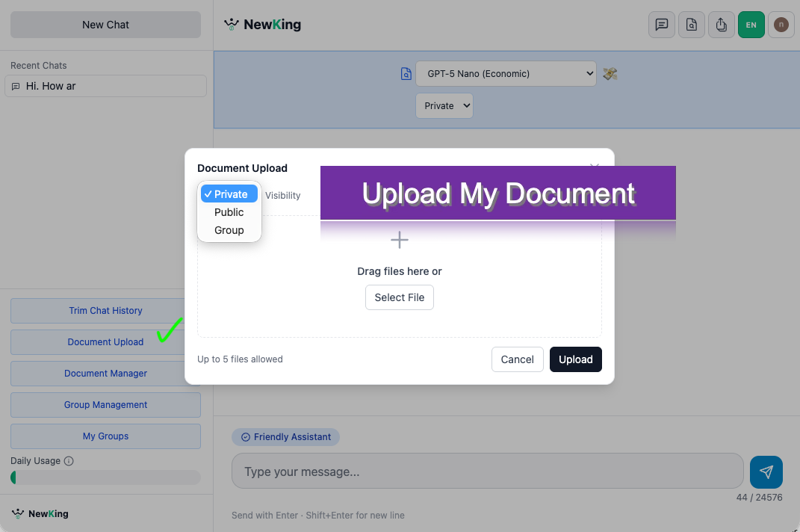Image resolution: width=800 pixels, height=532 pixels.
Task: Click the blue document search icon beside model selector
Action: click(x=406, y=73)
